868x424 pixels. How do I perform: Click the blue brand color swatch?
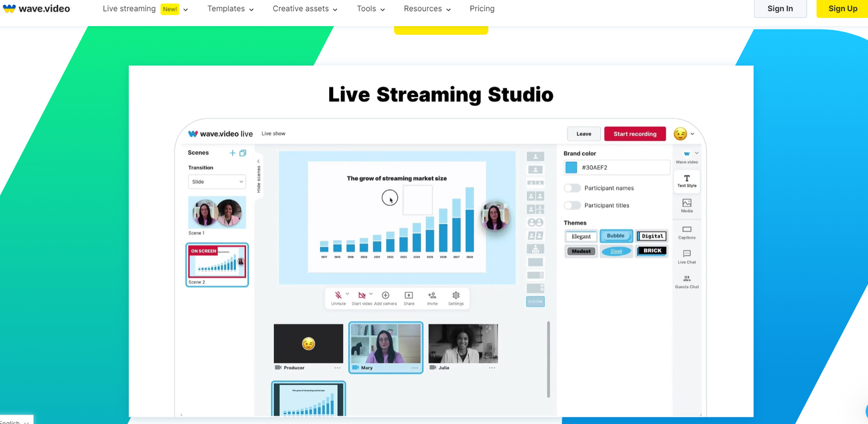point(571,168)
